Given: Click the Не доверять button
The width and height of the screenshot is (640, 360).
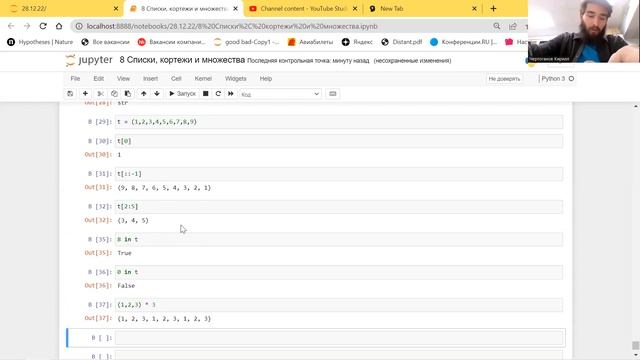Looking at the screenshot, I should click(504, 79).
